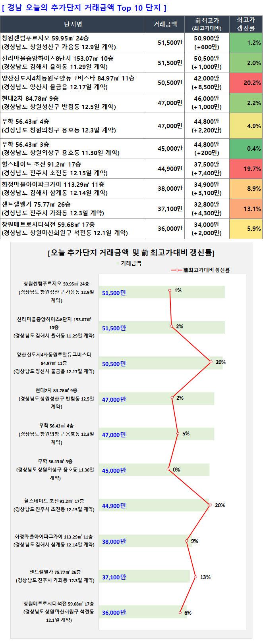
Task: Select the green '1.2%' rate cell
Action: (x=246, y=43)
